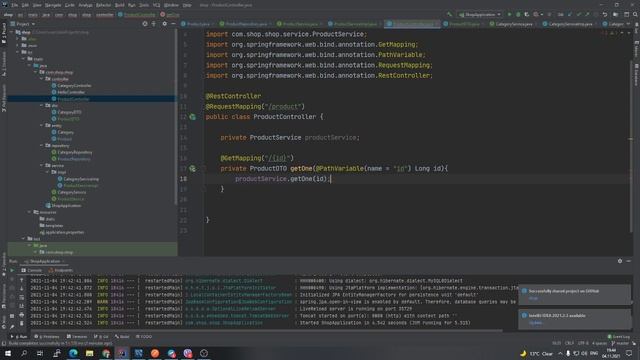Click the Build project hammer icon
Viewport: 640px width, 360px height.
[x=449, y=15]
